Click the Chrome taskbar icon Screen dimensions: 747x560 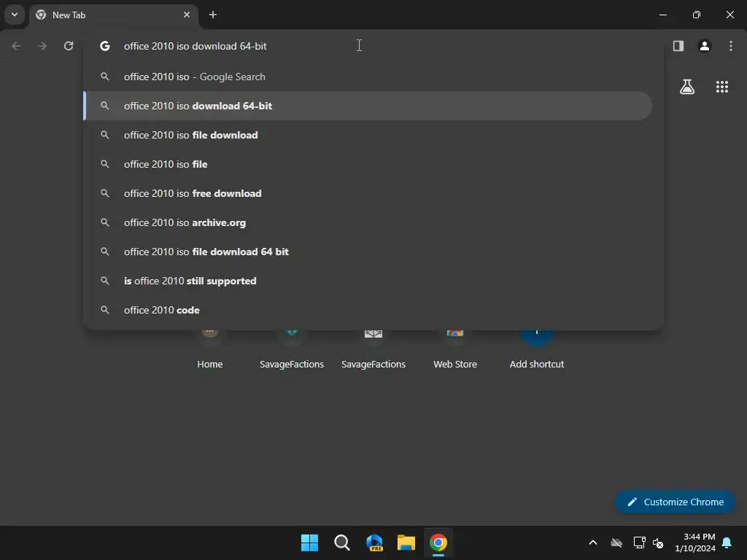point(438,542)
